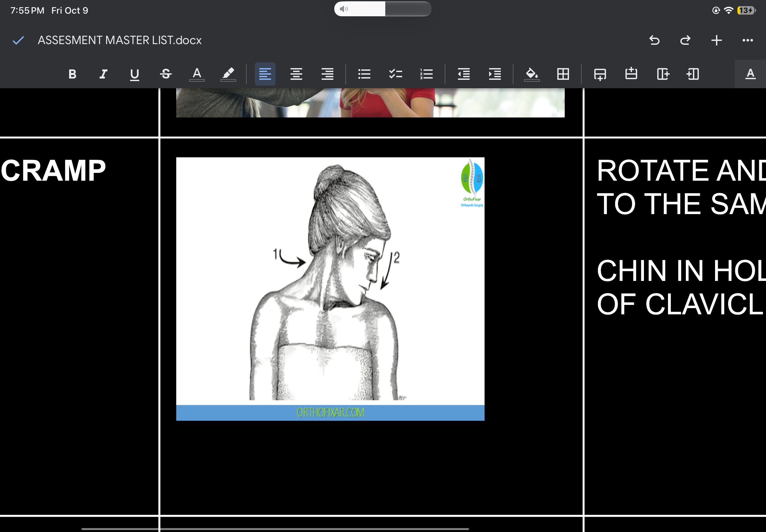Tap the battery status indicator

(746, 10)
